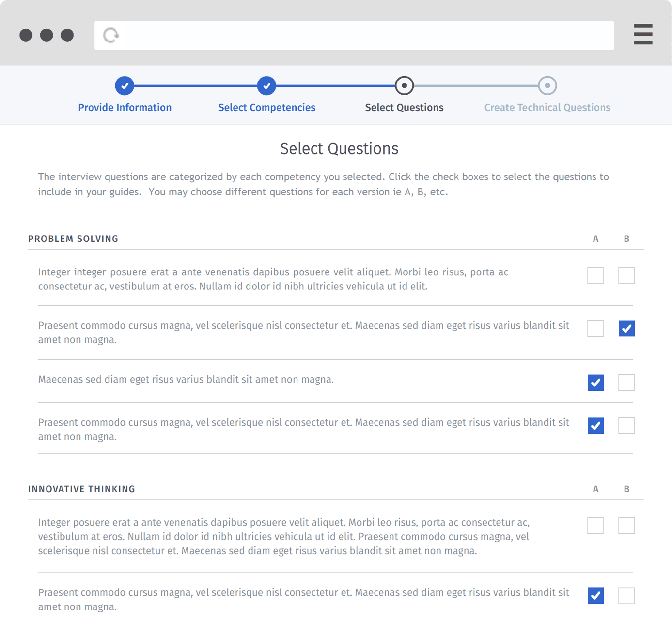Click the Select Questions current step circle

pos(404,85)
